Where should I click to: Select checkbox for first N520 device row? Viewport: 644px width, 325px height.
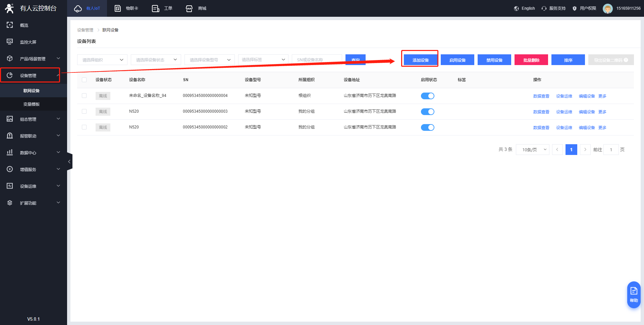[84, 111]
